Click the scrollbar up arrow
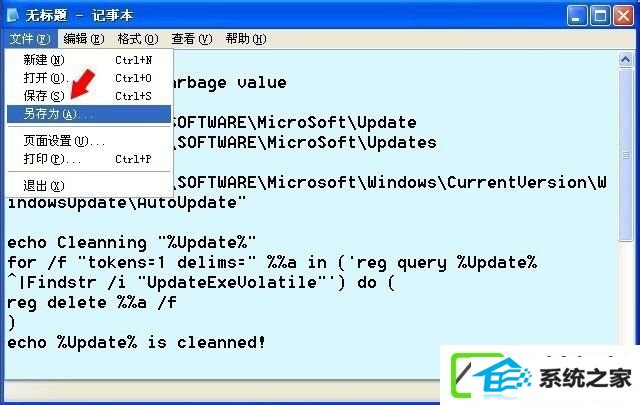640x405 pixels. point(625,60)
